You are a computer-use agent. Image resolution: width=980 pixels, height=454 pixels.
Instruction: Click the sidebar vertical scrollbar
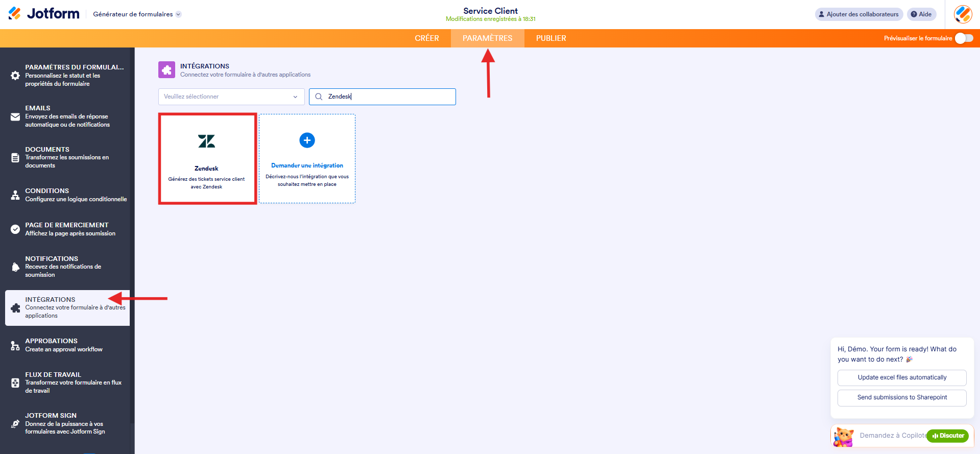pyautogui.click(x=132, y=235)
